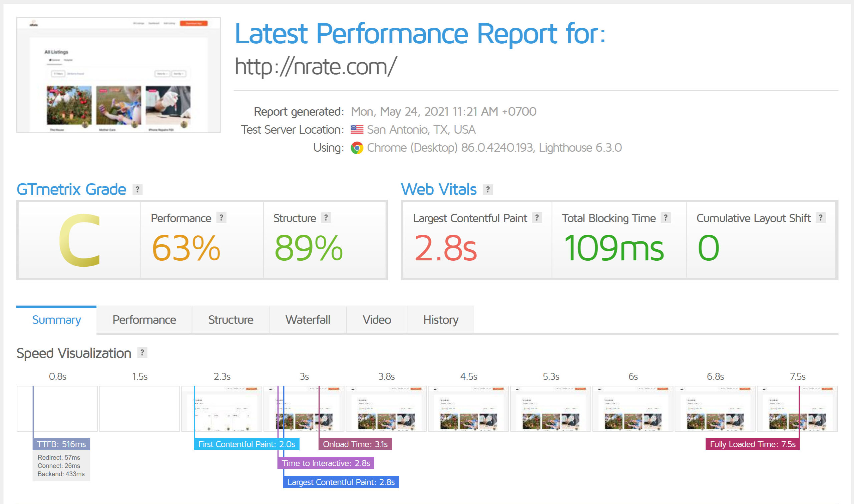This screenshot has width=854, height=504.
Task: Click the 7.5s timeline label
Action: [798, 376]
